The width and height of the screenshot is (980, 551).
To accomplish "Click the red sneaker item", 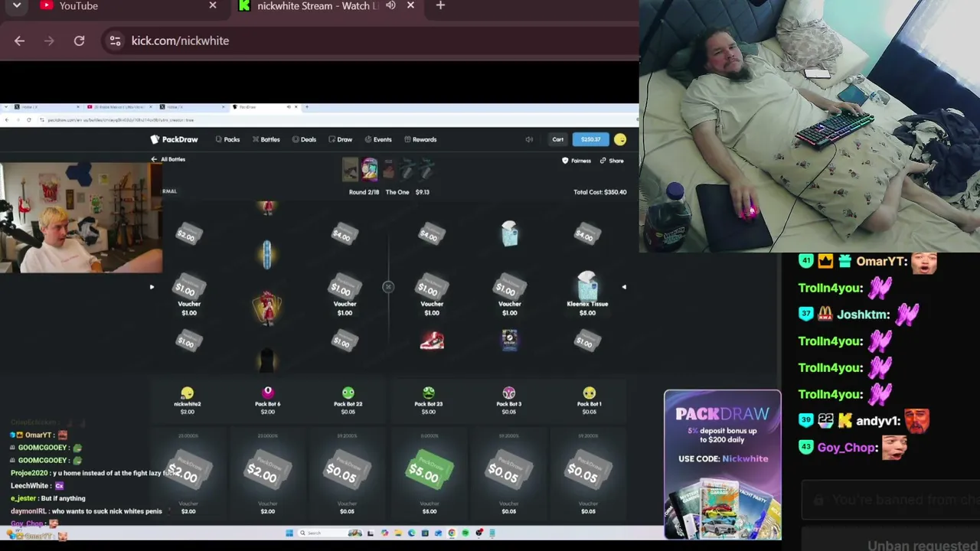I will coord(432,341).
